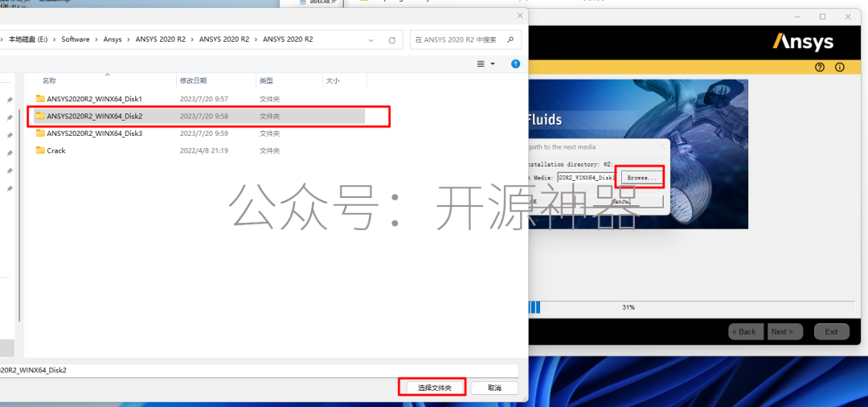Click the 取消 button in folder dialog
This screenshot has height=407, width=868.
pyautogui.click(x=494, y=388)
